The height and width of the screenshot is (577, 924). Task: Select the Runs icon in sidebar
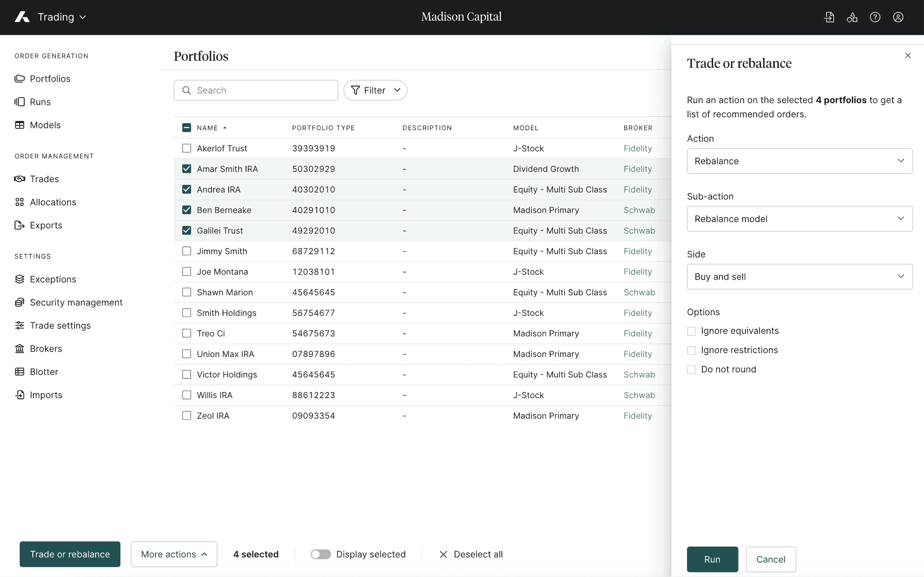click(x=19, y=102)
